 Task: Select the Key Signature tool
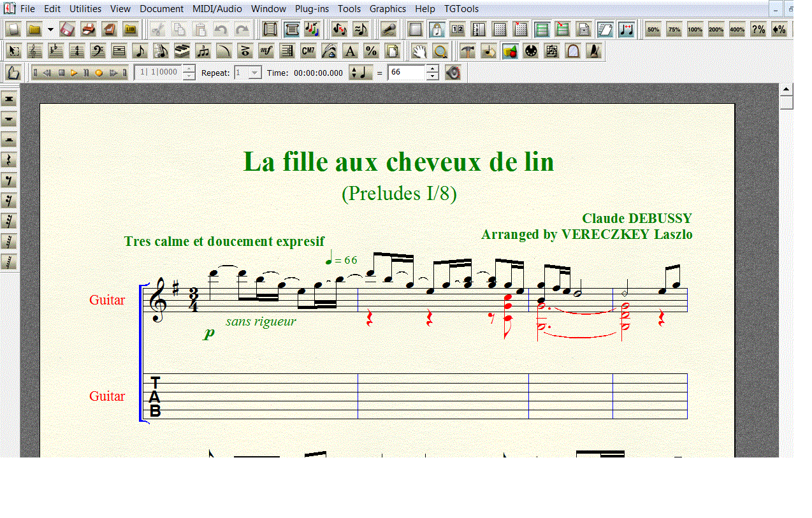pos(56,52)
